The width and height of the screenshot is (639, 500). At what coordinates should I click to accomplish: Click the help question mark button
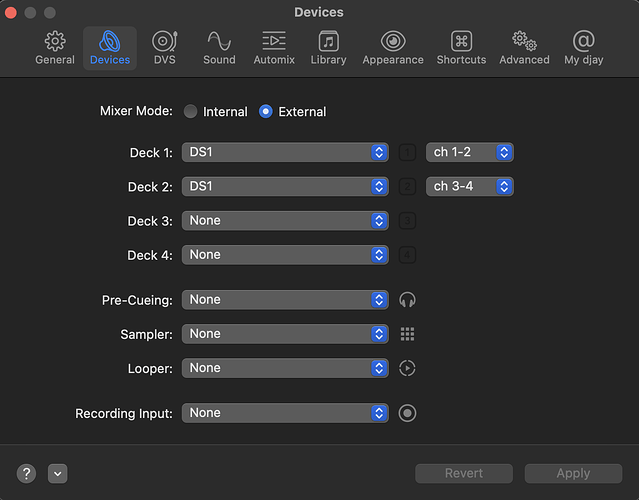click(27, 473)
